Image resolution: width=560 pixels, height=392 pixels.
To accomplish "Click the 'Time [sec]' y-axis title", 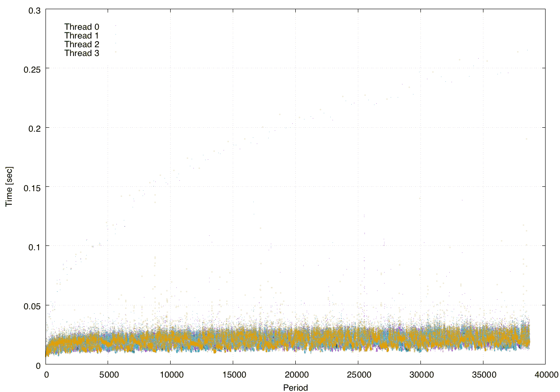I will (x=9, y=186).
